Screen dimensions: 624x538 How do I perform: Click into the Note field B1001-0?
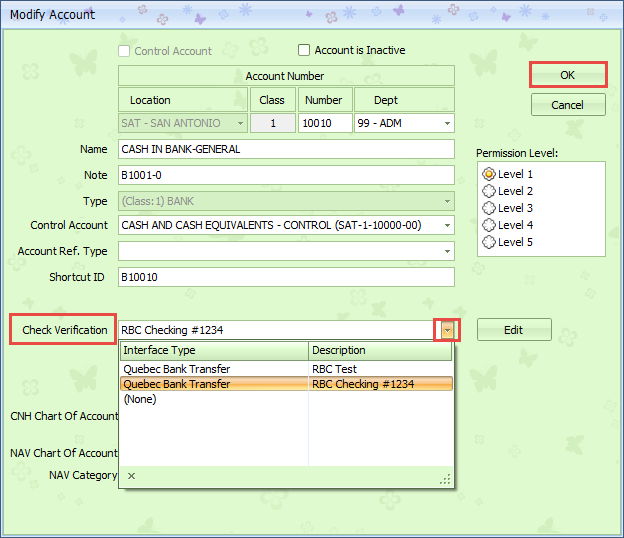click(286, 175)
